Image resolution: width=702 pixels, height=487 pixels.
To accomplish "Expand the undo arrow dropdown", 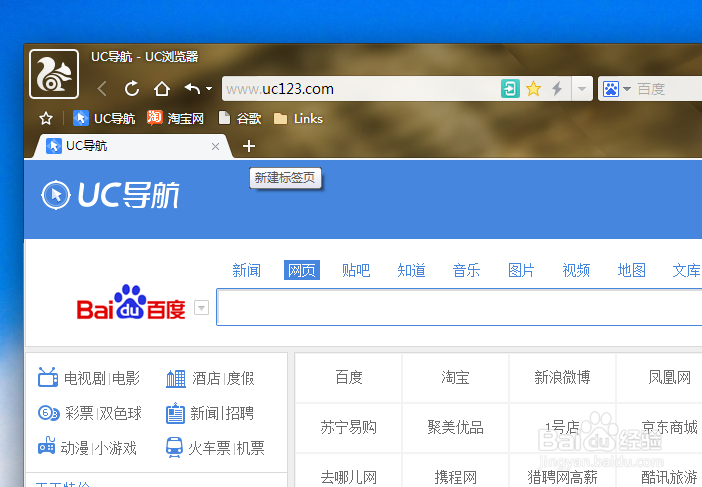I will [x=209, y=89].
